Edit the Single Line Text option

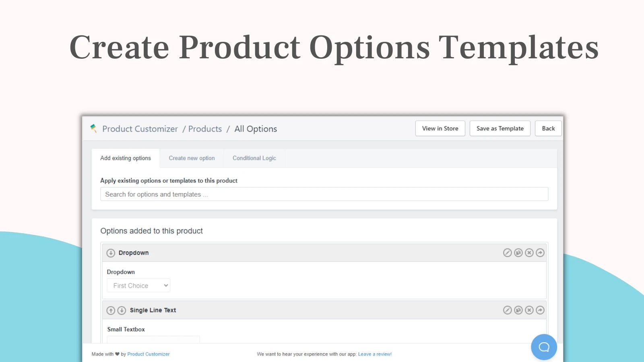pyautogui.click(x=507, y=310)
